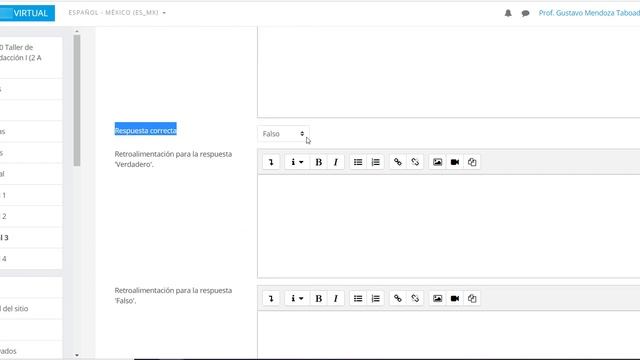Open notifications bell icon
This screenshot has width=640, height=360.
508,13
